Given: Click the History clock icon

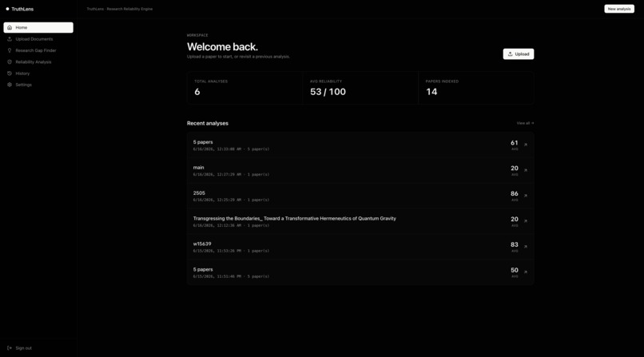Looking at the screenshot, I should 10,73.
